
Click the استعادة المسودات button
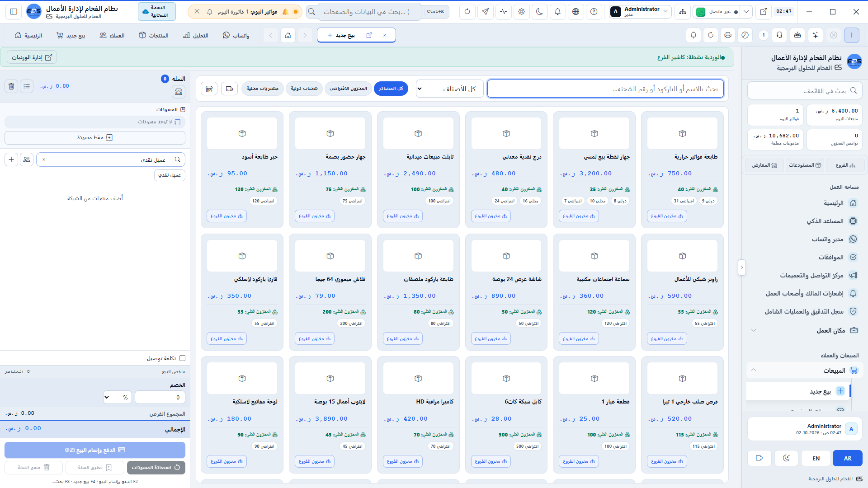coord(156,468)
